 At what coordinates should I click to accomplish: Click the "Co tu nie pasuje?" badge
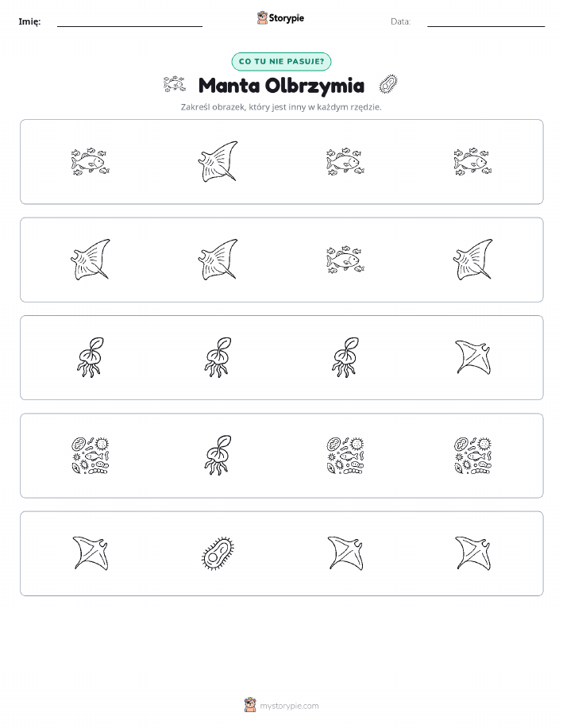tap(281, 61)
